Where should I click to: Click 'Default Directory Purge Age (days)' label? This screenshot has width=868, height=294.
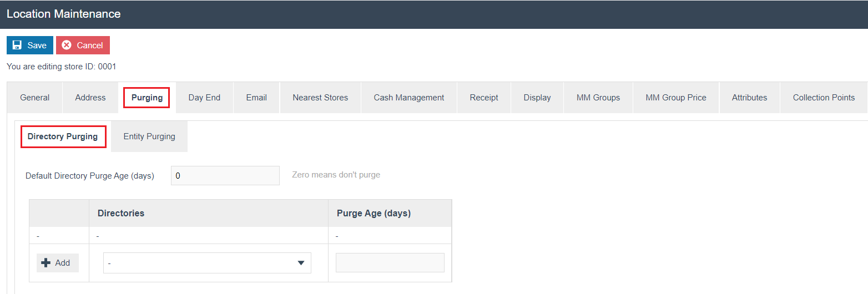(90, 176)
